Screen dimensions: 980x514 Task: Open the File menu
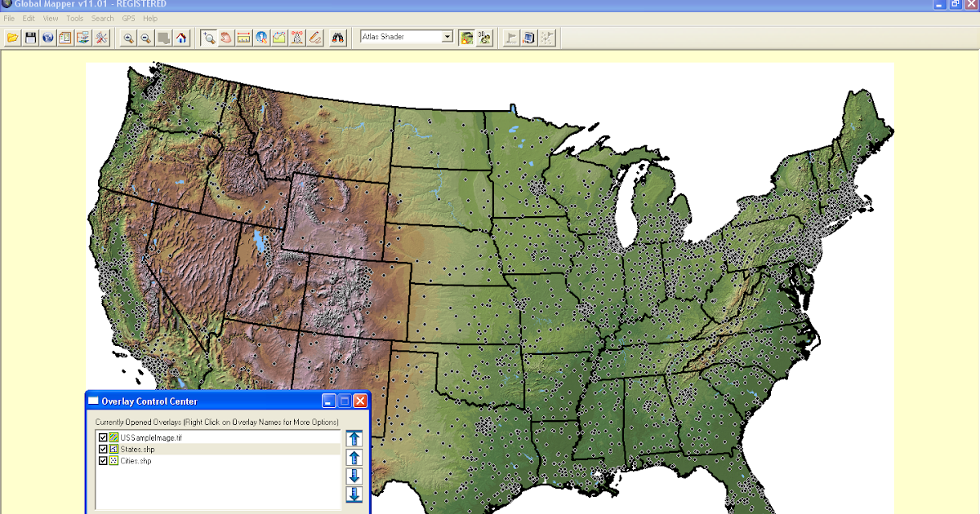[x=9, y=18]
